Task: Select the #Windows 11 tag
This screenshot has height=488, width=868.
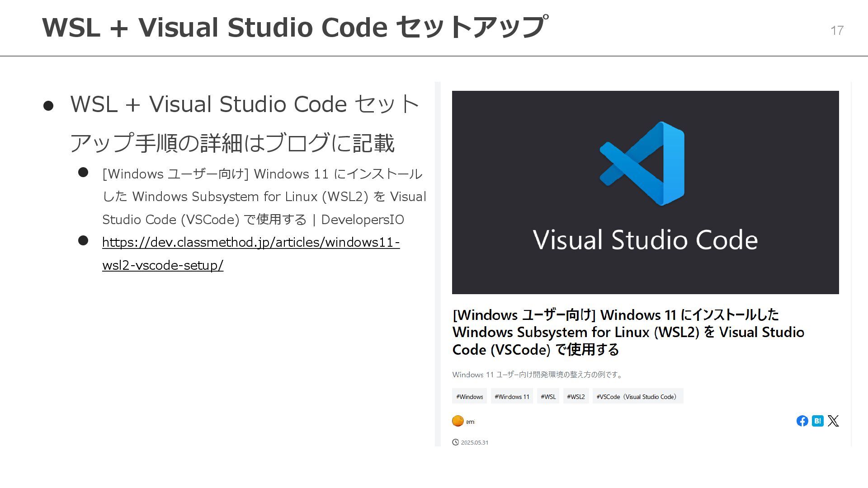Action: tap(512, 396)
